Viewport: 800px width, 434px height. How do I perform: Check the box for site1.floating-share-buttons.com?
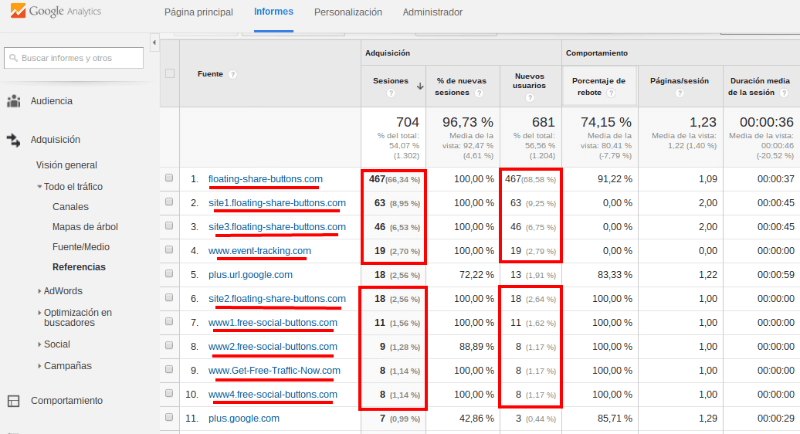169,202
